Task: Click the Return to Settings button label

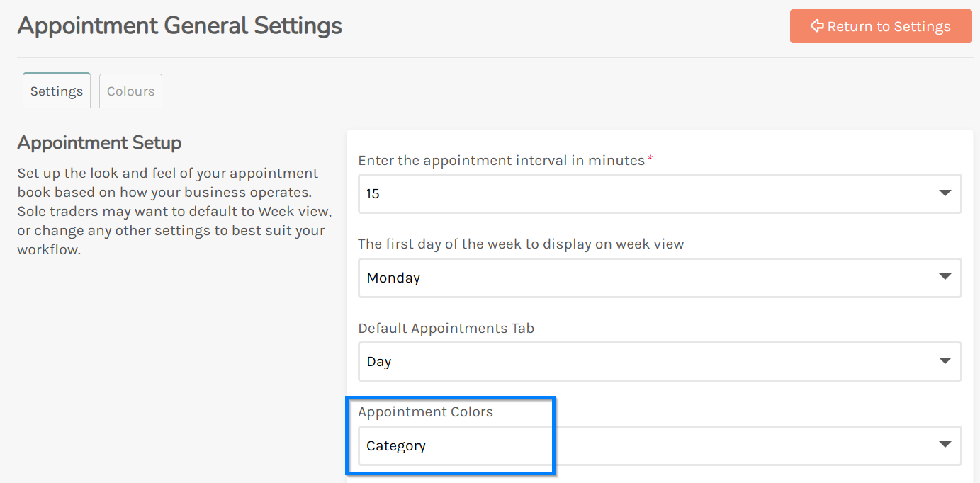Action: (889, 27)
